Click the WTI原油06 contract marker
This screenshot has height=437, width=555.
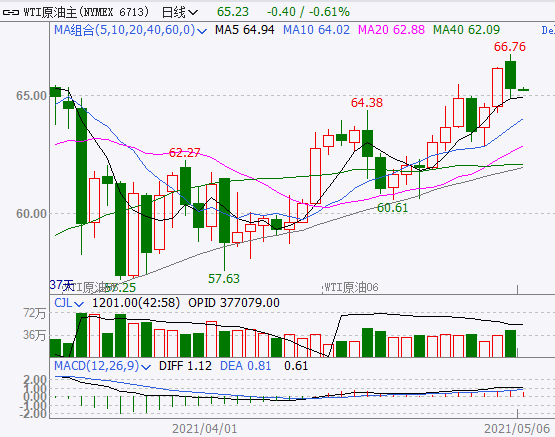coord(351,287)
